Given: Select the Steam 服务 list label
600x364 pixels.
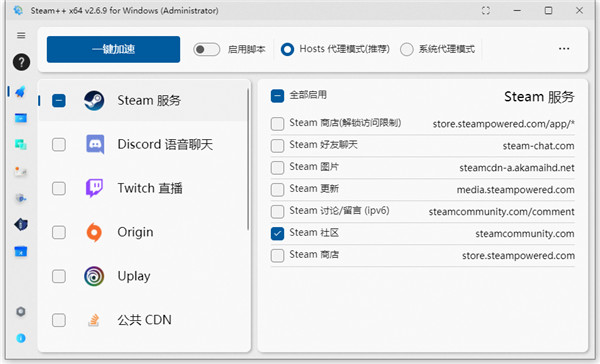Looking at the screenshot, I should point(149,101).
